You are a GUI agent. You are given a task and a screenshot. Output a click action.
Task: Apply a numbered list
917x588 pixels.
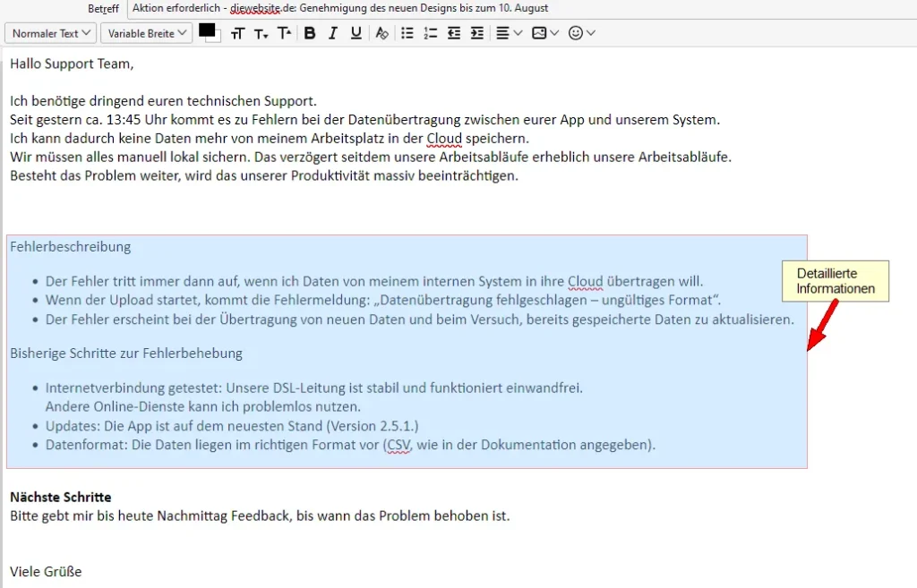pos(430,33)
